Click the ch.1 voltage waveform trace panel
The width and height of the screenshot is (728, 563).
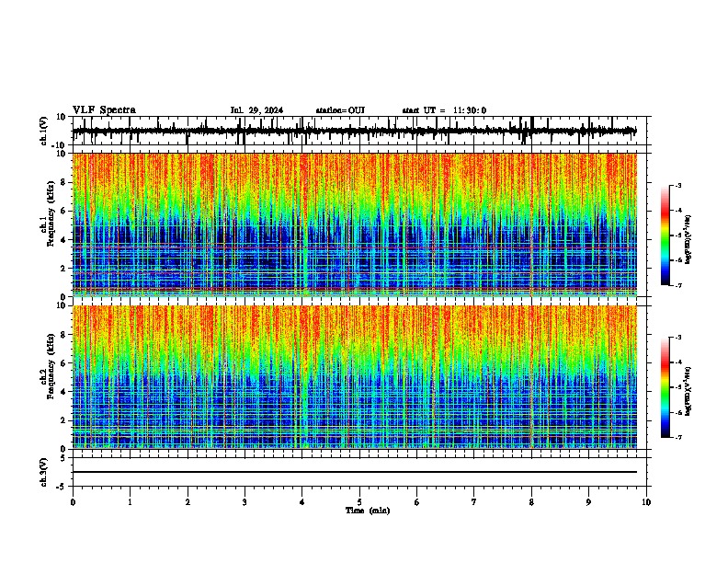point(359,131)
